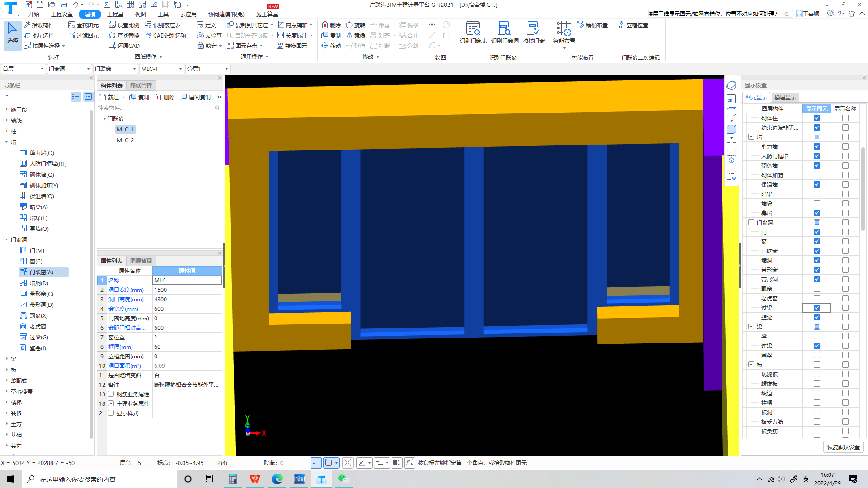The height and width of the screenshot is (488, 868).
Task: Toggle 连梁 display element checkbox
Action: click(x=817, y=346)
